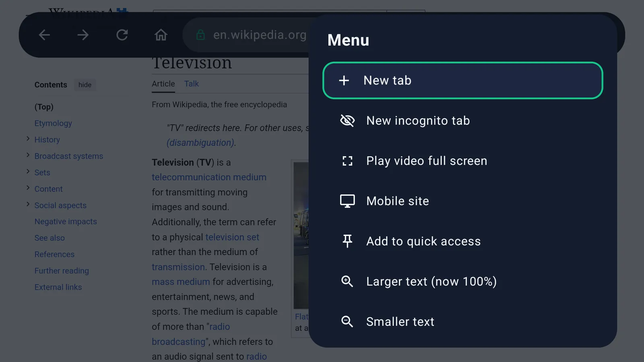Viewport: 644px width, 362px height.
Task: Follow the transmission link
Action: (178, 267)
